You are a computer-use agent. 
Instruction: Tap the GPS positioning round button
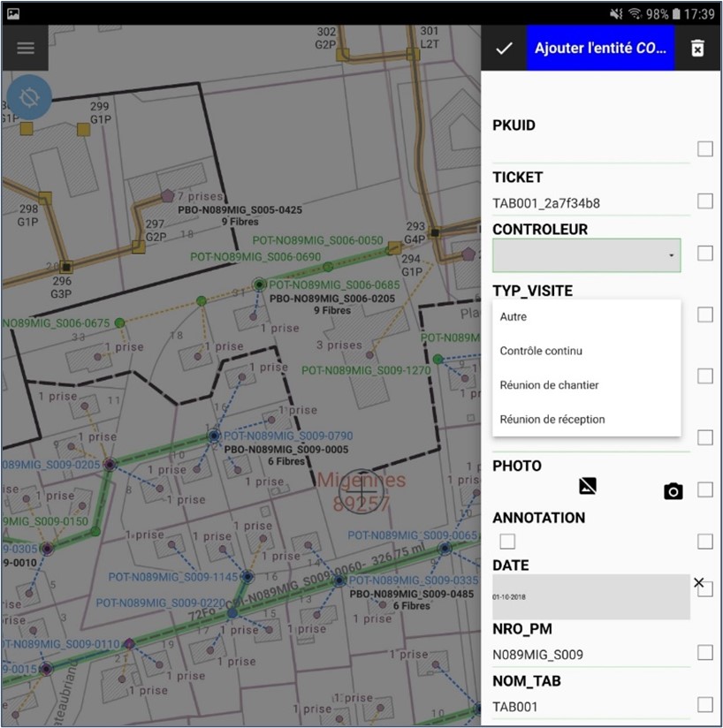point(29,97)
